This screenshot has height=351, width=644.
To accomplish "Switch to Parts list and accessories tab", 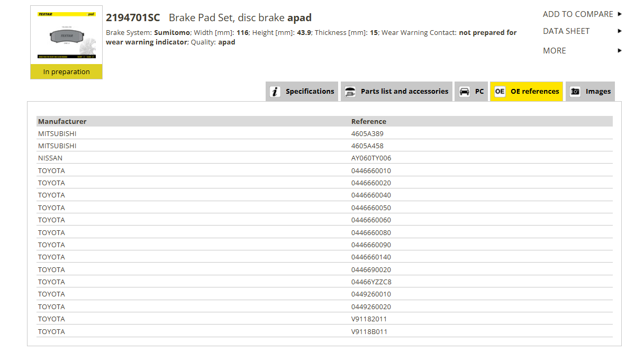I will coord(396,92).
